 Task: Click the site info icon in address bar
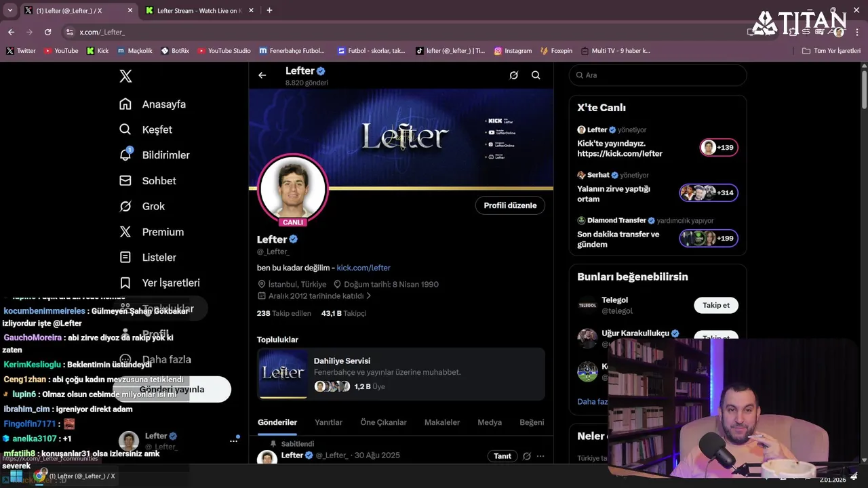tap(69, 32)
